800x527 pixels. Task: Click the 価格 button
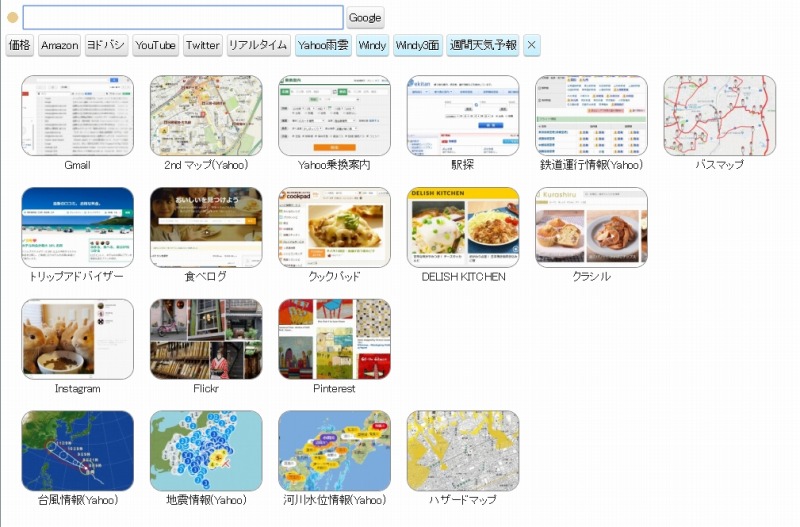tap(19, 45)
